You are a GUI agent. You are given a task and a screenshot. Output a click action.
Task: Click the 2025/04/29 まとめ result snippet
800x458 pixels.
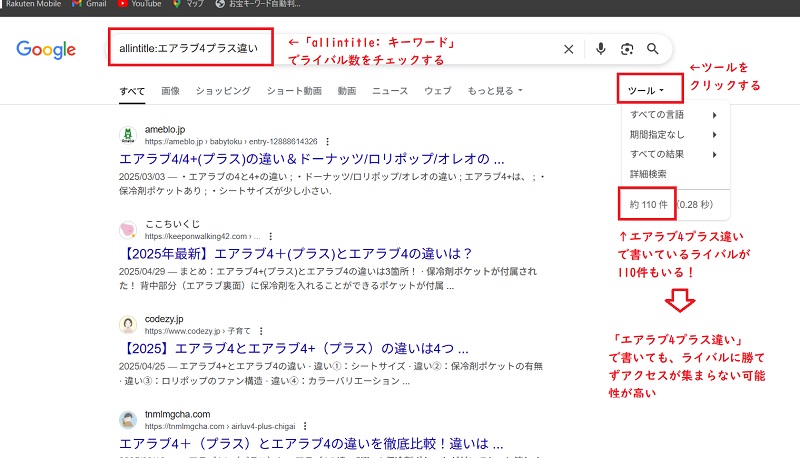click(x=328, y=278)
